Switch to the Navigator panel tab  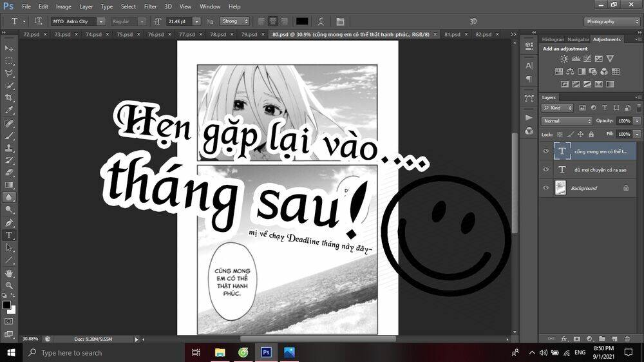click(x=578, y=39)
